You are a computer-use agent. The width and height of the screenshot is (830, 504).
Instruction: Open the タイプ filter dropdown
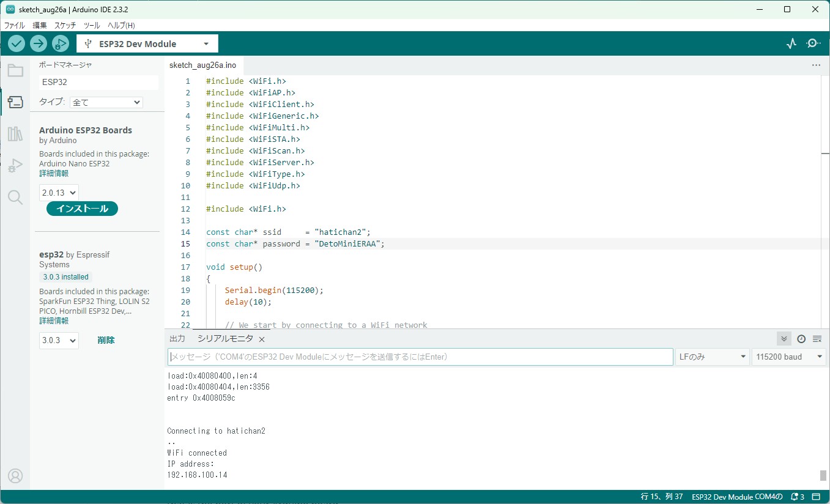(106, 102)
